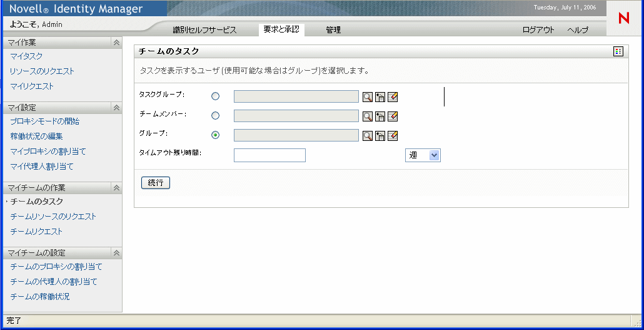Click the グループ text field

coord(296,135)
